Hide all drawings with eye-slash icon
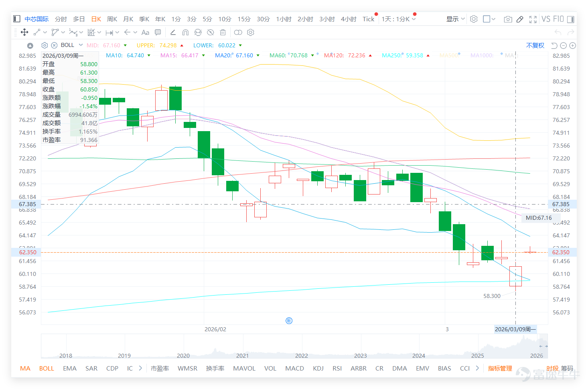The width and height of the screenshot is (588, 389). (x=210, y=32)
